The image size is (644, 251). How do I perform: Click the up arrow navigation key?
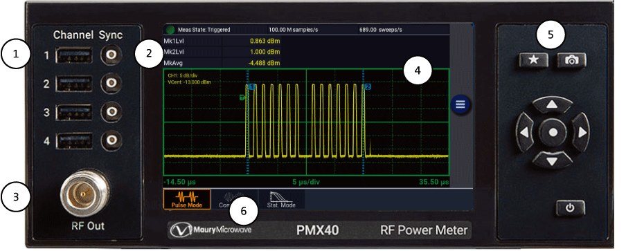point(552,104)
